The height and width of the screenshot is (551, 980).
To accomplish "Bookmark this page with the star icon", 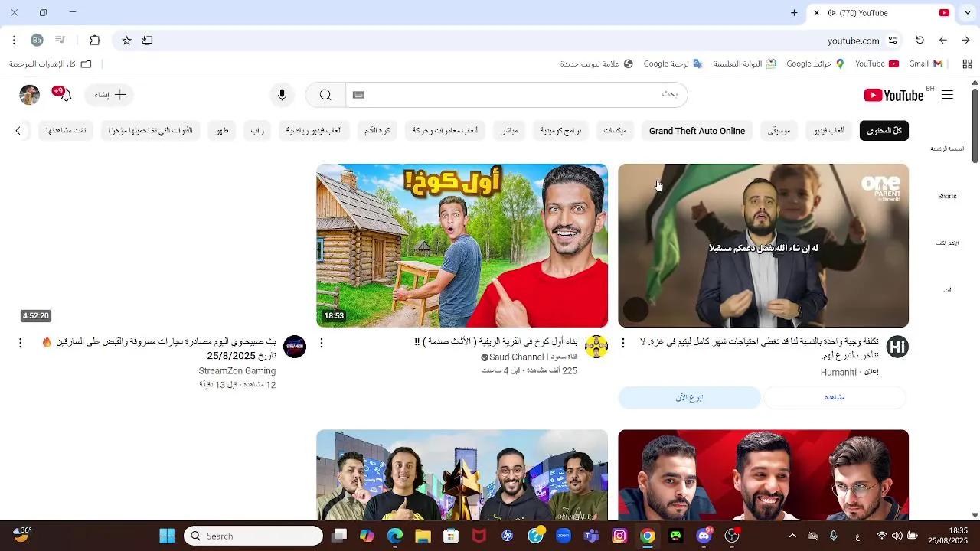I will 126,41.
